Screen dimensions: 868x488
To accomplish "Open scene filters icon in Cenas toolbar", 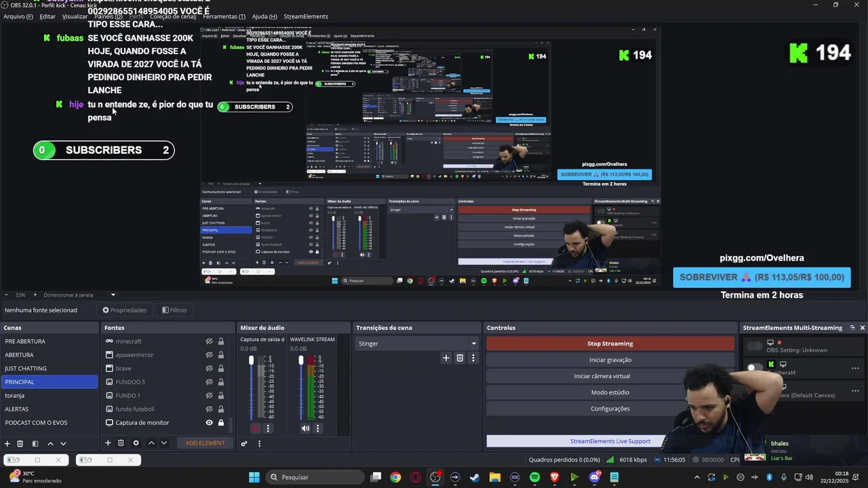I will (35, 443).
